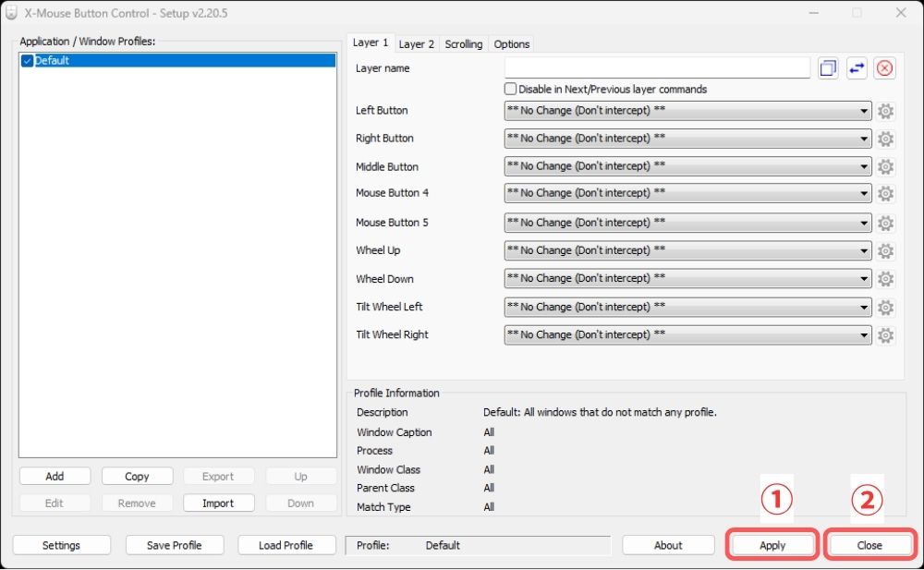Click the Edit profile button
Screen dimensions: 924x570
(x=55, y=503)
